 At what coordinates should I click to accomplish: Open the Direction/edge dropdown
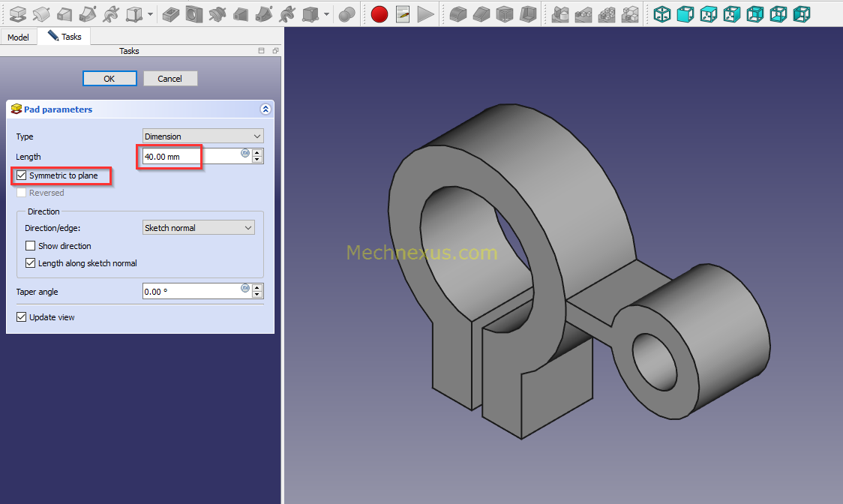198,227
